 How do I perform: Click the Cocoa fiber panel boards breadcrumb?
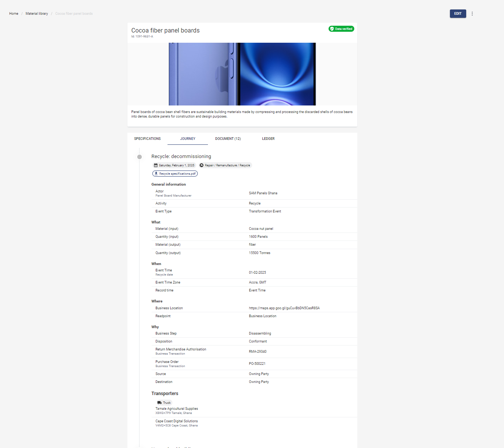click(x=74, y=14)
